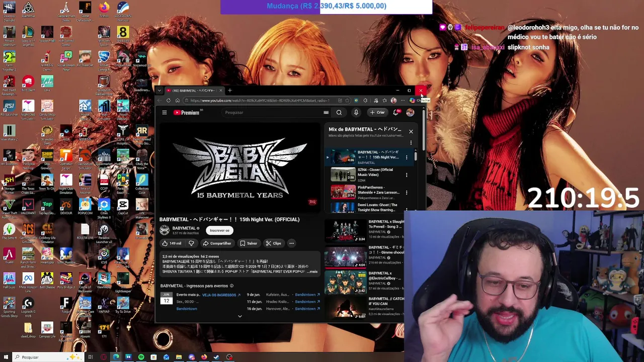
Task: Start voice search with the microphone icon
Action: click(x=356, y=113)
